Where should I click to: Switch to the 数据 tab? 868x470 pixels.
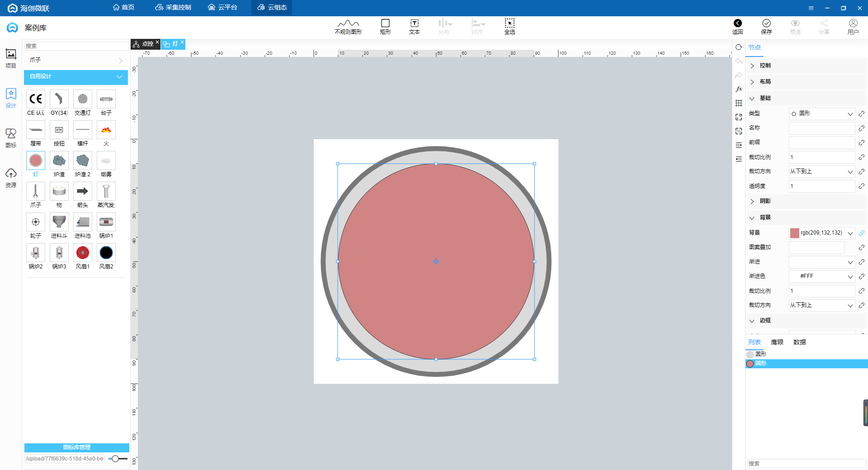pyautogui.click(x=799, y=342)
